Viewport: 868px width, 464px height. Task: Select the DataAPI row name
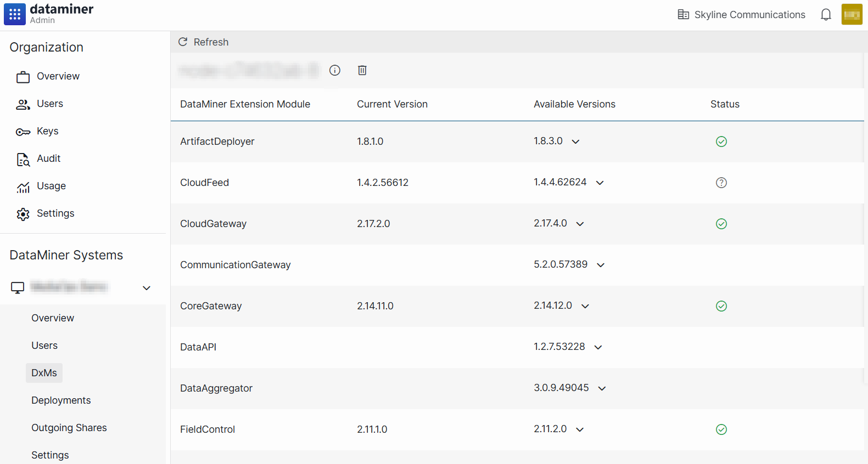198,347
